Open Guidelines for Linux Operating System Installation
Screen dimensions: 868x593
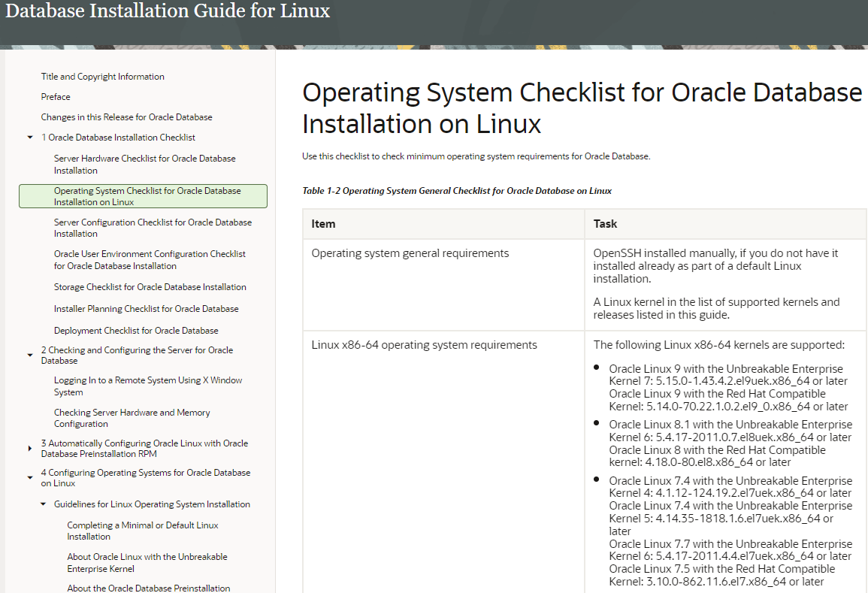(152, 504)
